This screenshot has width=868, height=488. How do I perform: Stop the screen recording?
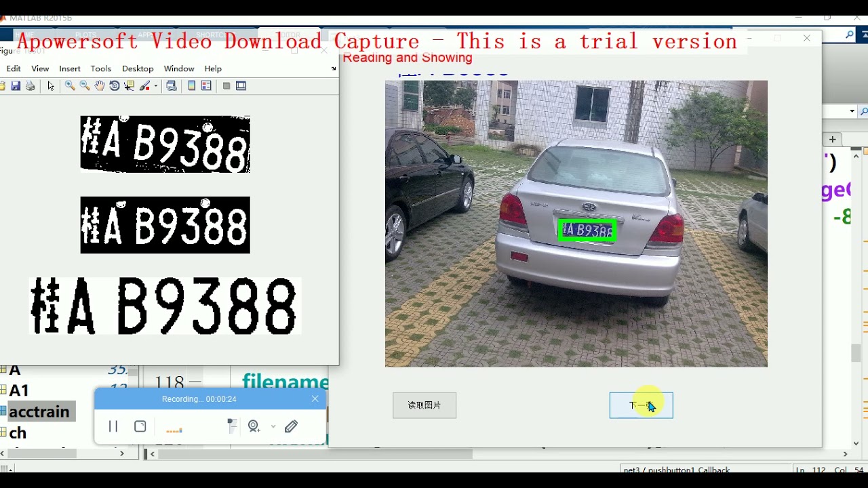pyautogui.click(x=140, y=426)
